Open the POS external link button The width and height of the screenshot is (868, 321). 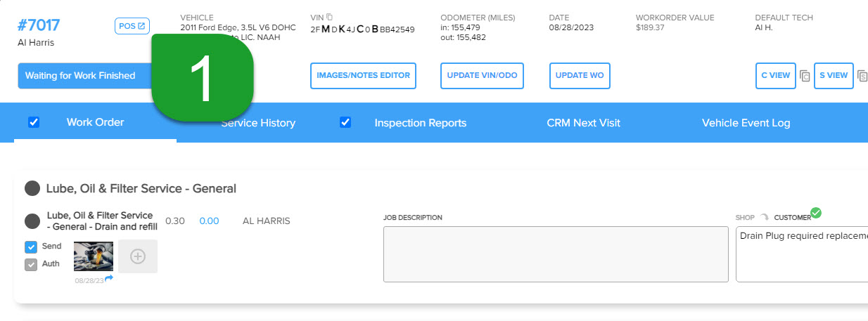(132, 26)
